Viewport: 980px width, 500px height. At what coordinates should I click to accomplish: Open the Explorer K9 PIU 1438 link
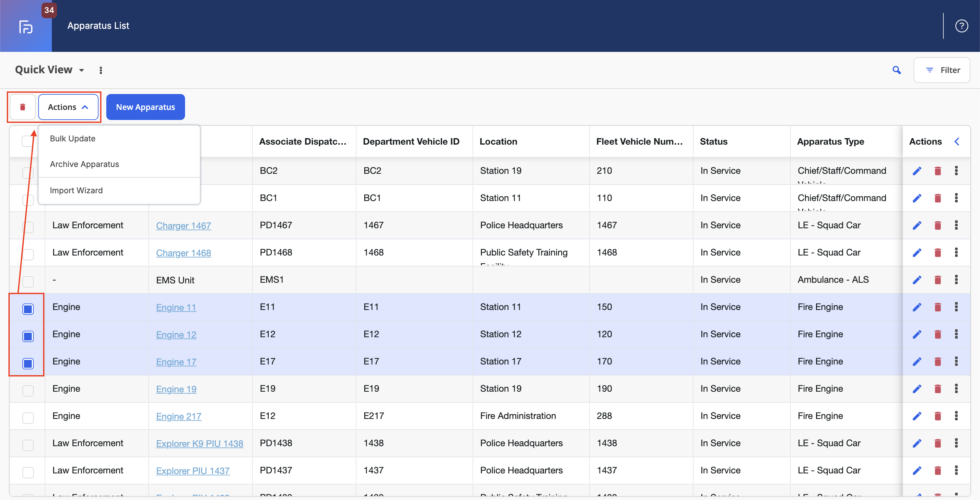(x=199, y=444)
